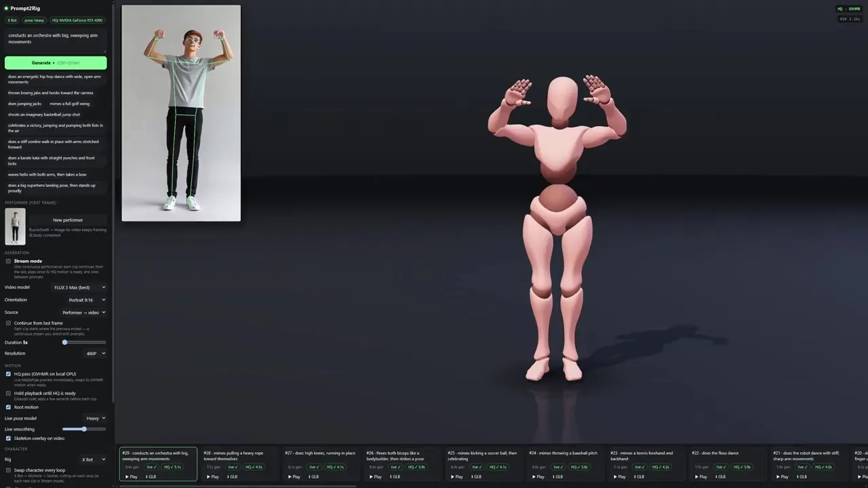Enable 'Swap character every loop' checkbox
This screenshot has width=868, height=488.
pyautogui.click(x=8, y=470)
